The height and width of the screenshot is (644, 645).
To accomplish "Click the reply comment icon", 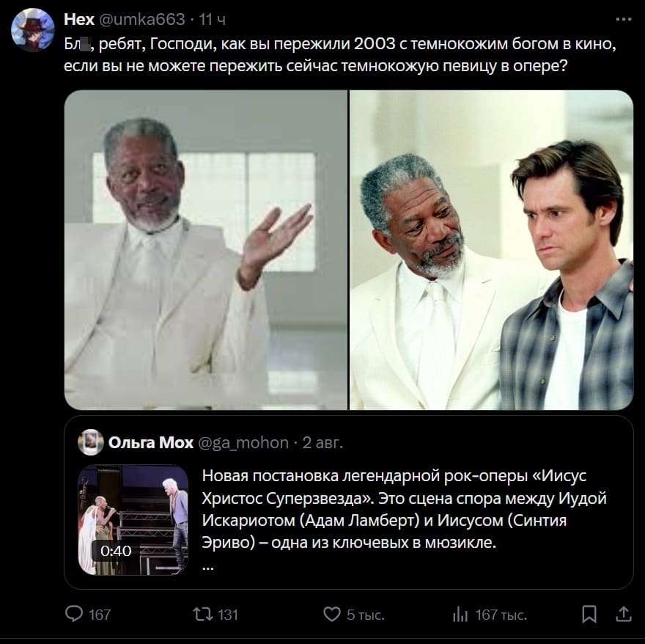I will (x=74, y=614).
